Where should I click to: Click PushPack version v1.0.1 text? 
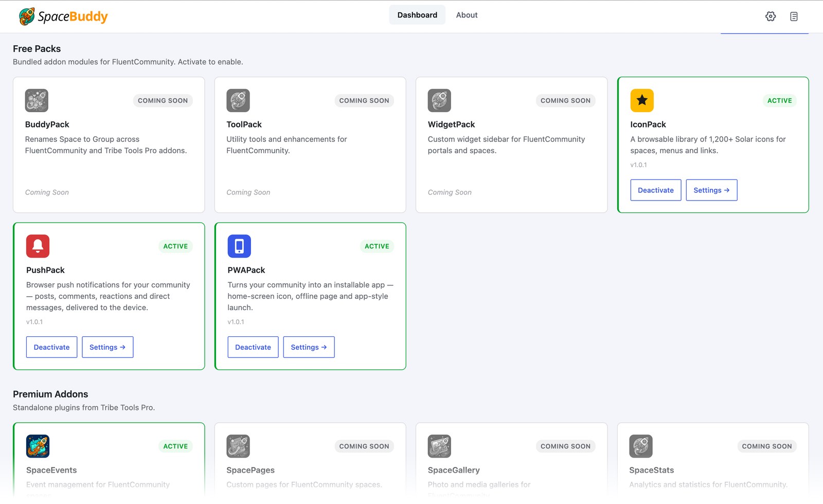click(x=34, y=322)
